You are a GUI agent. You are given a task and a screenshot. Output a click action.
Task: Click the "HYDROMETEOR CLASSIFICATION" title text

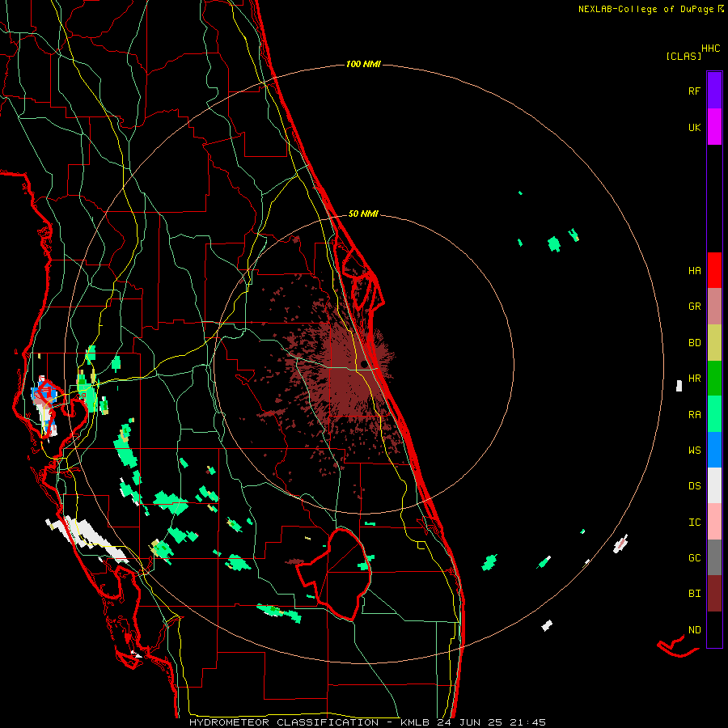284,722
